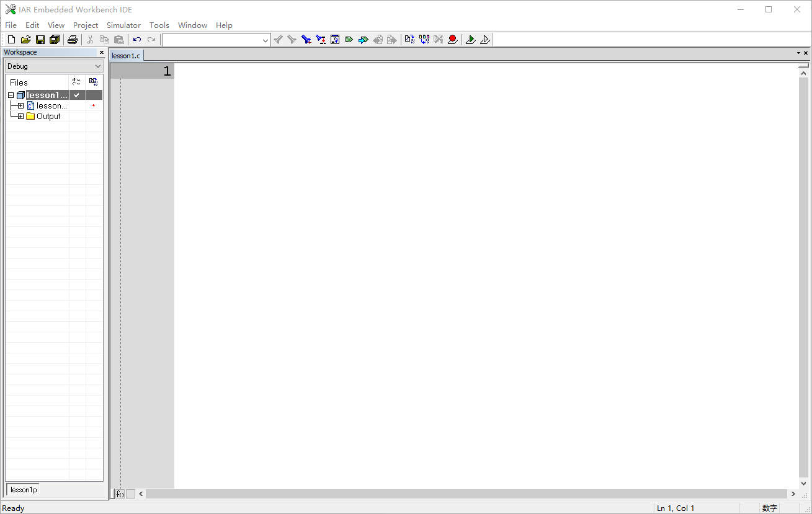812x514 pixels.
Task: Expand the Output folder node
Action: (20, 117)
